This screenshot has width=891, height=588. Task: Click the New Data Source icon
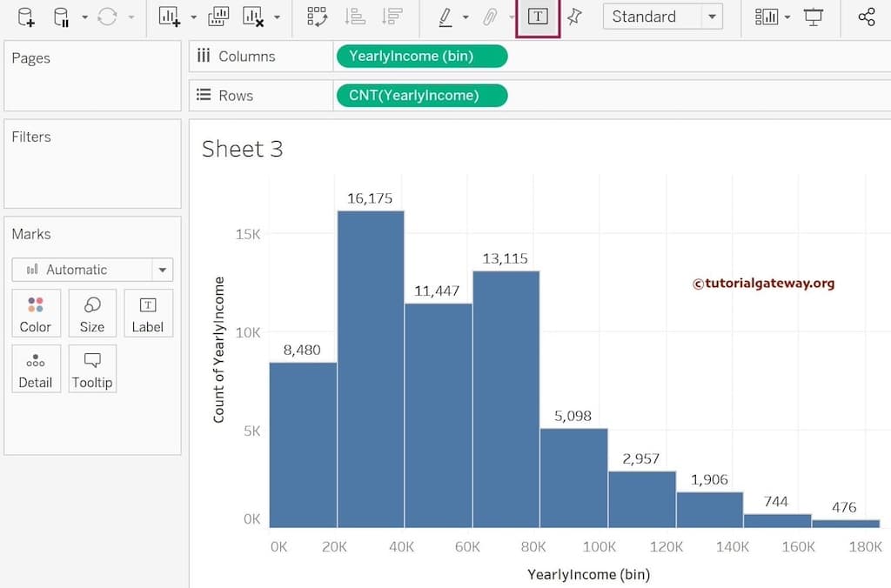click(26, 17)
